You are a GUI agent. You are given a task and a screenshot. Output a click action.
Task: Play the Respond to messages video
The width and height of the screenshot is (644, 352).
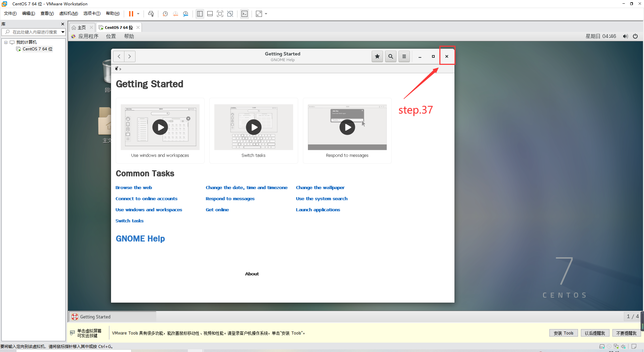click(347, 127)
